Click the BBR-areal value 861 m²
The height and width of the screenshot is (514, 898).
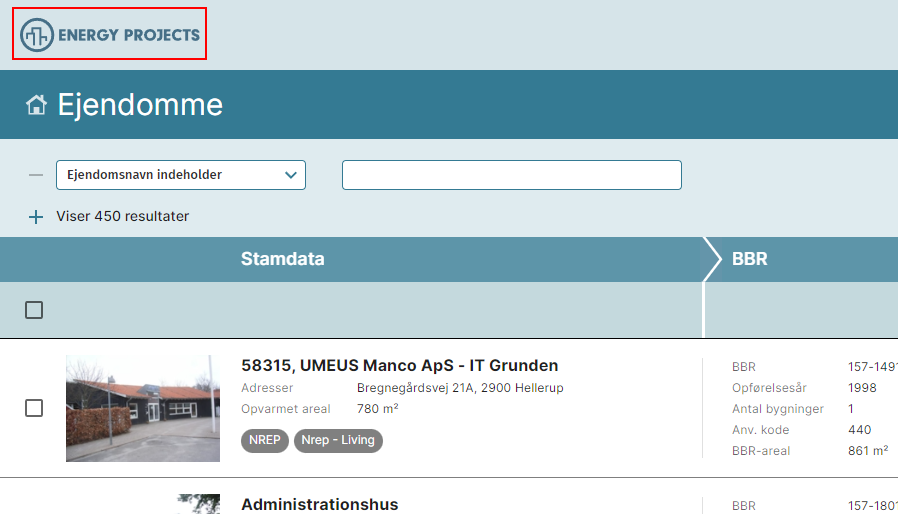(868, 450)
